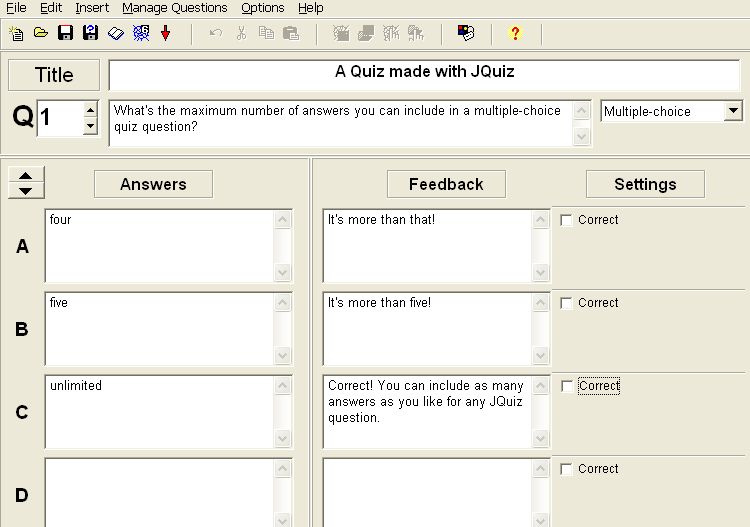Create a new quiz file
Screen dimensions: 750x527
[x=16, y=33]
